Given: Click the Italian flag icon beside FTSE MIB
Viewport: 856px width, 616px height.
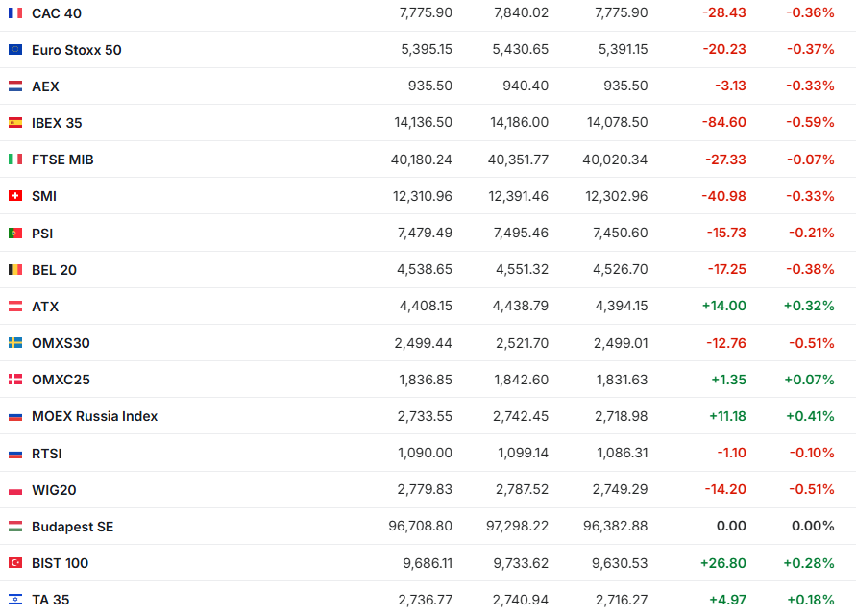Looking at the screenshot, I should [x=15, y=160].
